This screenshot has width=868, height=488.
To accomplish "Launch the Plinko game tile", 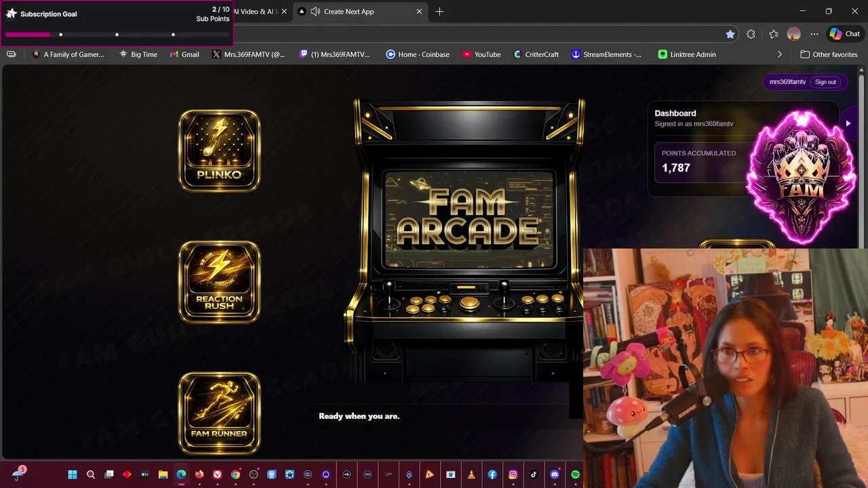I will (219, 150).
